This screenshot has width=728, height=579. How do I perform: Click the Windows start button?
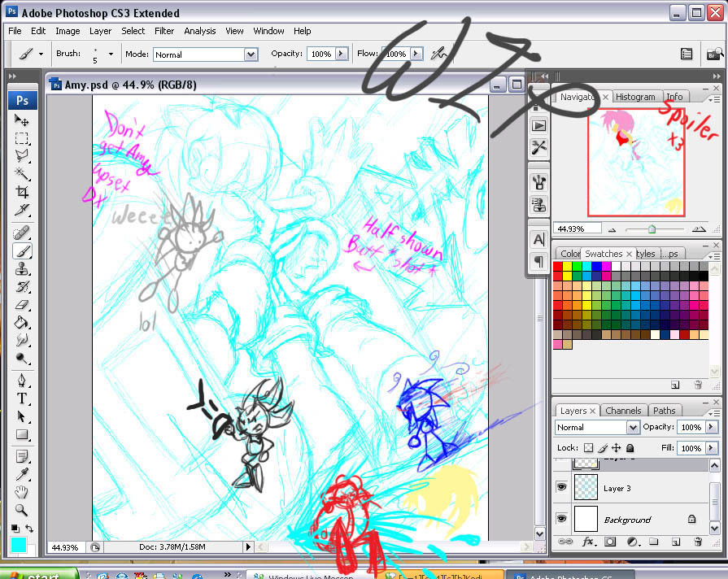41,575
